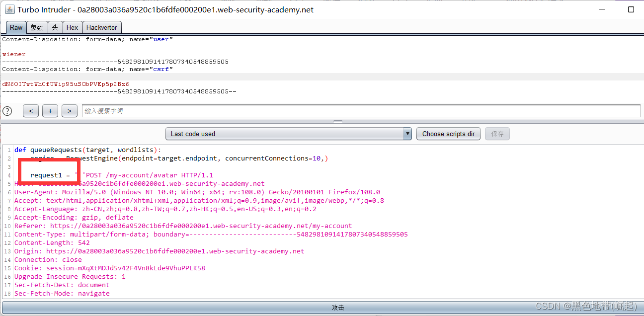Click the pane splitter handle
The width and height of the screenshot is (644, 316).
[x=338, y=121]
